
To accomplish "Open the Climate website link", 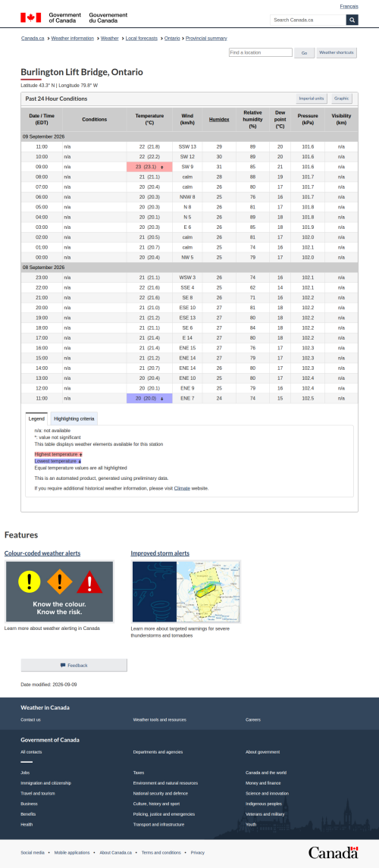I will (x=182, y=488).
